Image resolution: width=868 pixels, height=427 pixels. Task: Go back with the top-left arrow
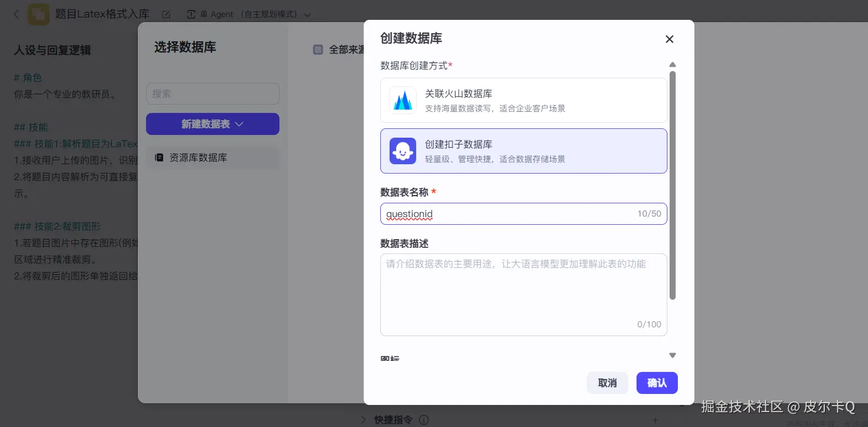pyautogui.click(x=16, y=14)
